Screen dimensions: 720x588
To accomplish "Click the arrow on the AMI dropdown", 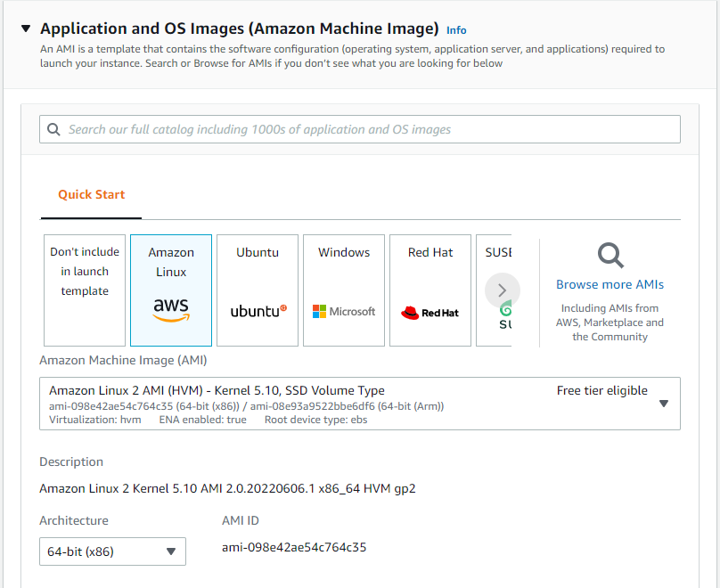I will point(664,404).
